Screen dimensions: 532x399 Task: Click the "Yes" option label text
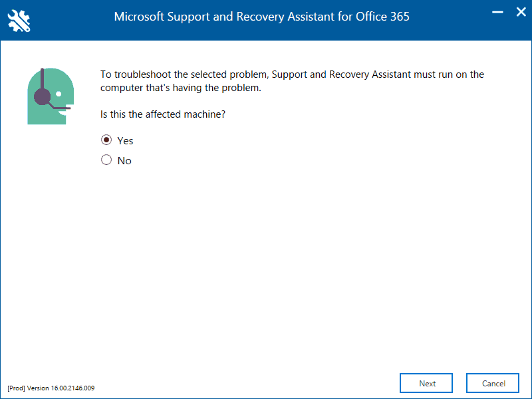coord(125,141)
